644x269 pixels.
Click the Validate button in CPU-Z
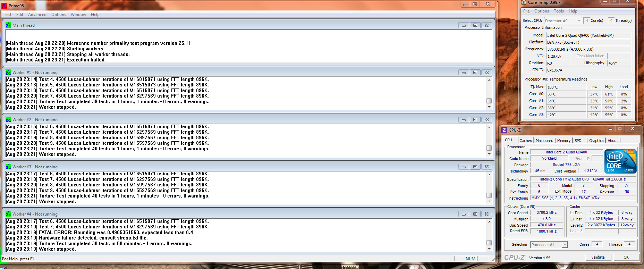[x=598, y=257]
